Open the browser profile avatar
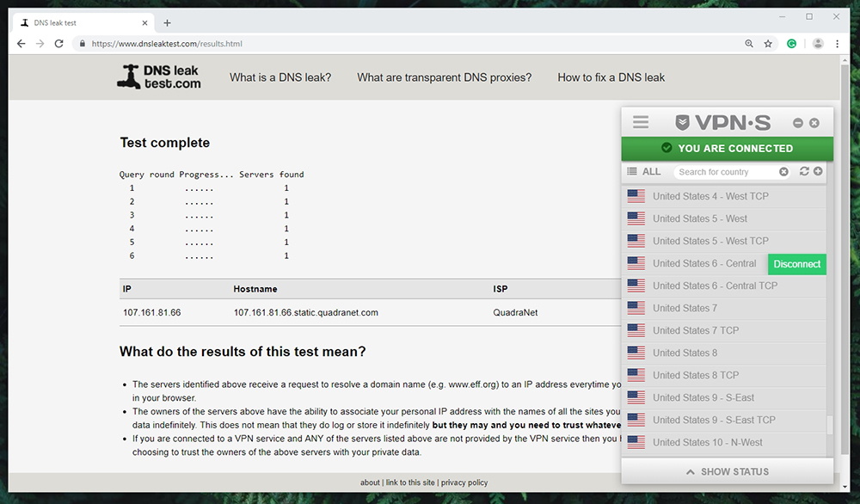This screenshot has height=504, width=860. 818,43
